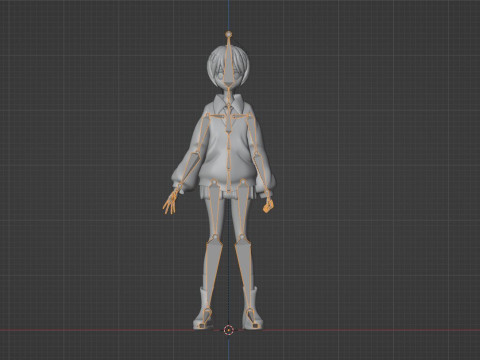
Task: Select the head bone over the face
Action: click(x=228, y=62)
